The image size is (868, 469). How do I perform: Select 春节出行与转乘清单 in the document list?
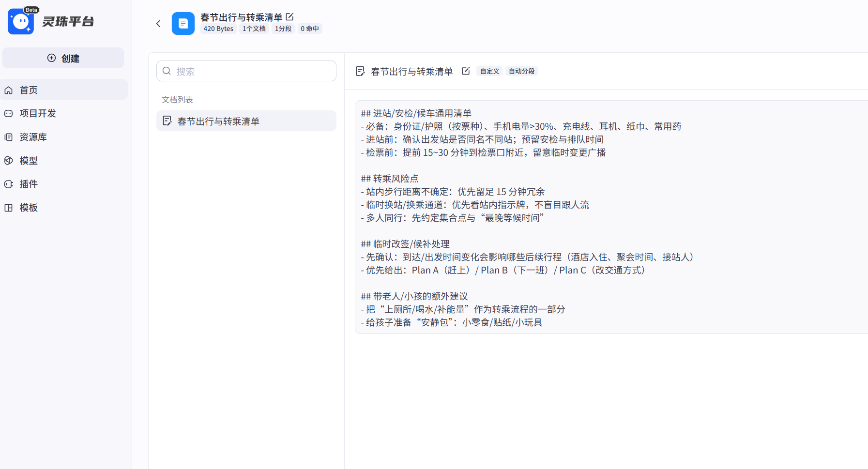click(x=246, y=121)
